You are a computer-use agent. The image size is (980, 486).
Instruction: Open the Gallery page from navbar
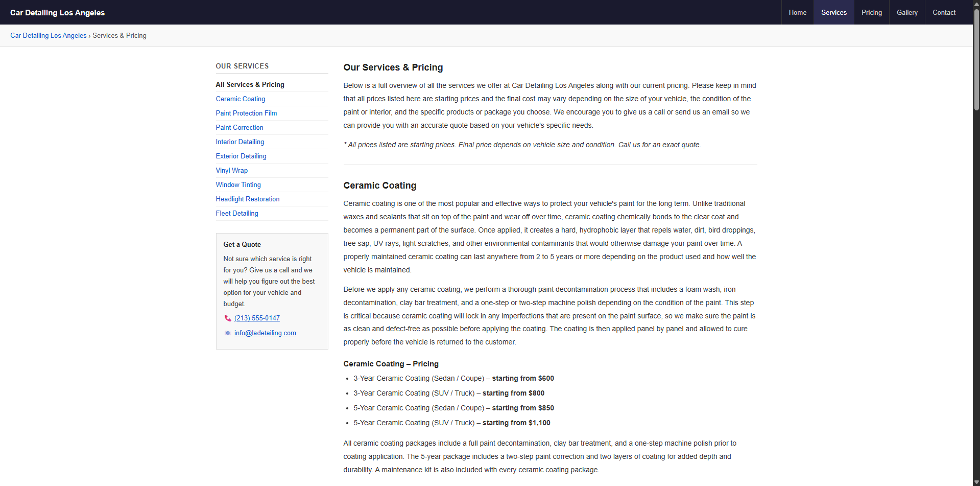coord(907,12)
